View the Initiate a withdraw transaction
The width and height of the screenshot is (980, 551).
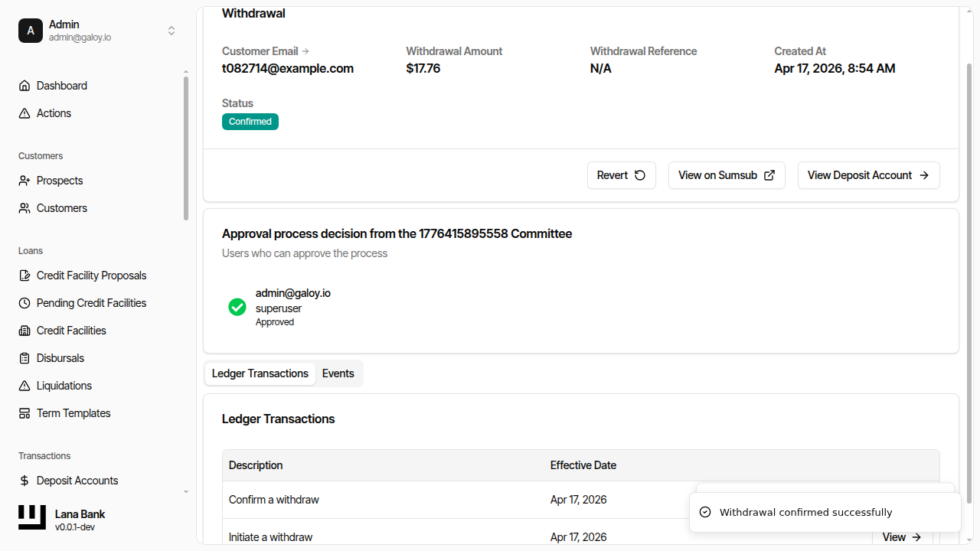(901, 536)
